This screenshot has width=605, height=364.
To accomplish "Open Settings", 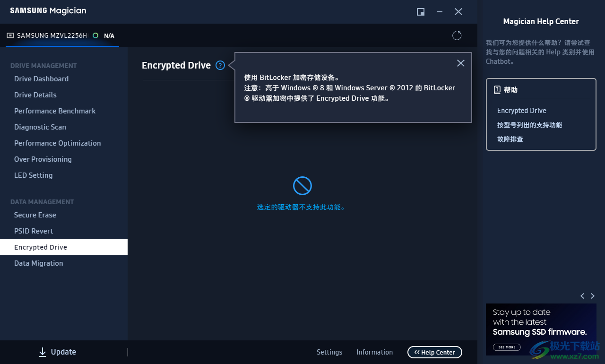I will click(x=329, y=352).
